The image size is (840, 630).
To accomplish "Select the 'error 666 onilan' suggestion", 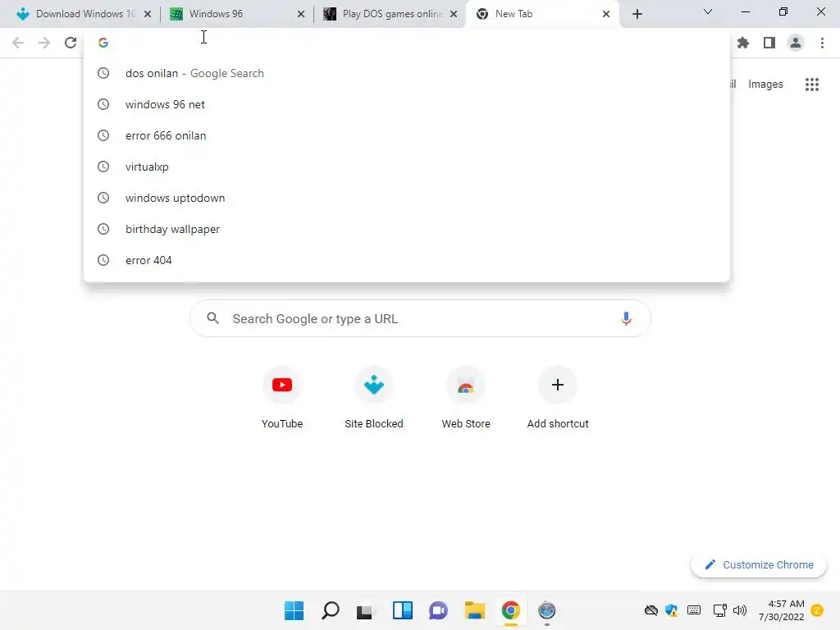I will coord(407,135).
